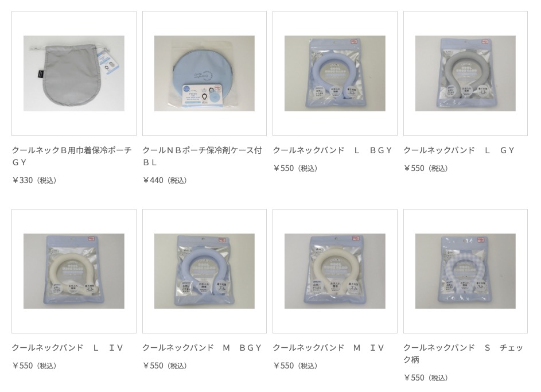This screenshot has height=392, width=541.
Task: View the ivory neck band M image
Action: tap(334, 271)
